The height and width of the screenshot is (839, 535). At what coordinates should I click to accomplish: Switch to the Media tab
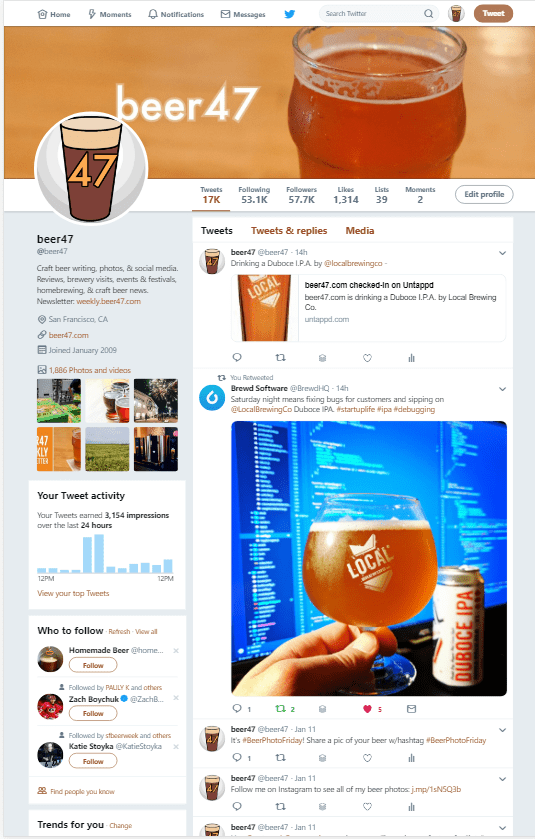360,231
